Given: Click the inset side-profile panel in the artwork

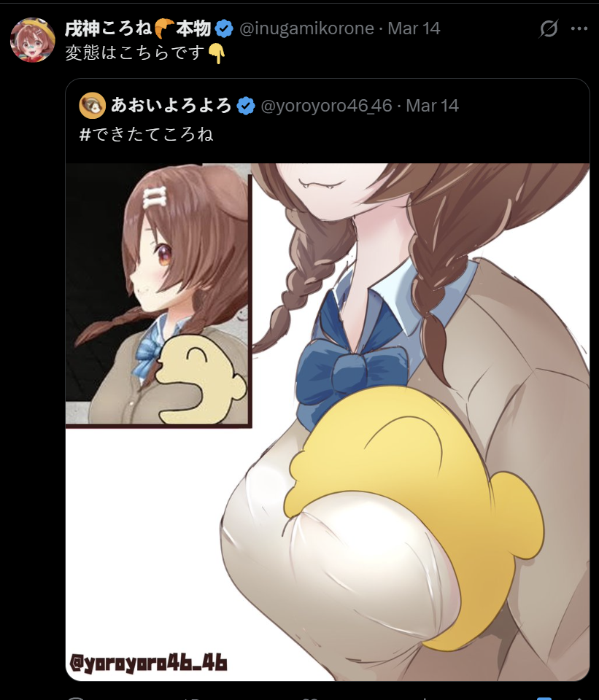Looking at the screenshot, I should click(158, 295).
